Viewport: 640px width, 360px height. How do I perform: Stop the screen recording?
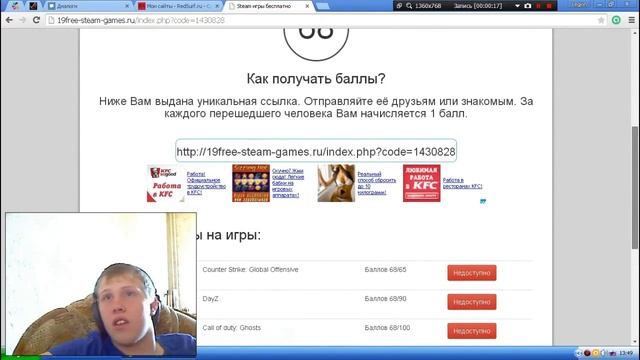pos(549,6)
